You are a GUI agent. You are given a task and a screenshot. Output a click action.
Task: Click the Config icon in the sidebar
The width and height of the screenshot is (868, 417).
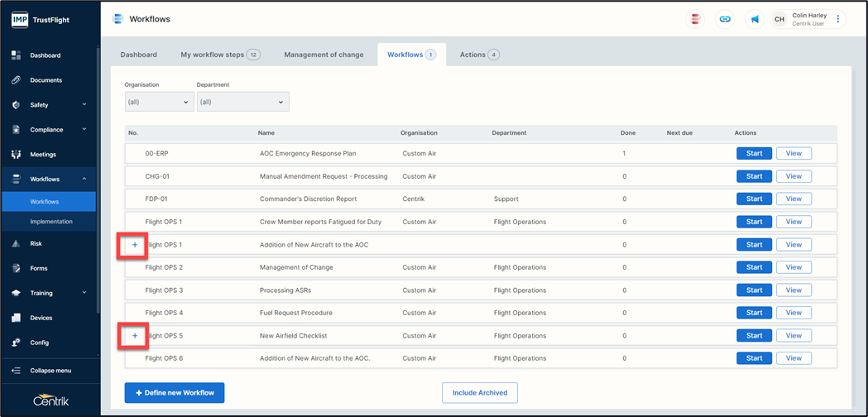click(x=16, y=343)
